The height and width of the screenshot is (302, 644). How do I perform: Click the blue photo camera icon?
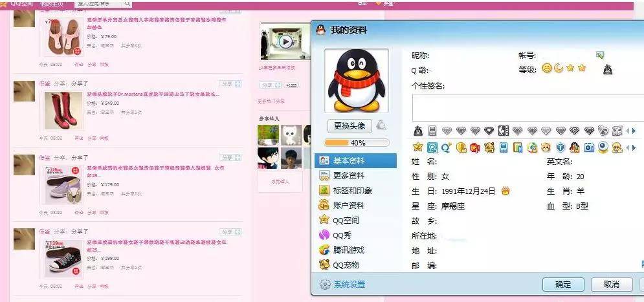pos(589,147)
